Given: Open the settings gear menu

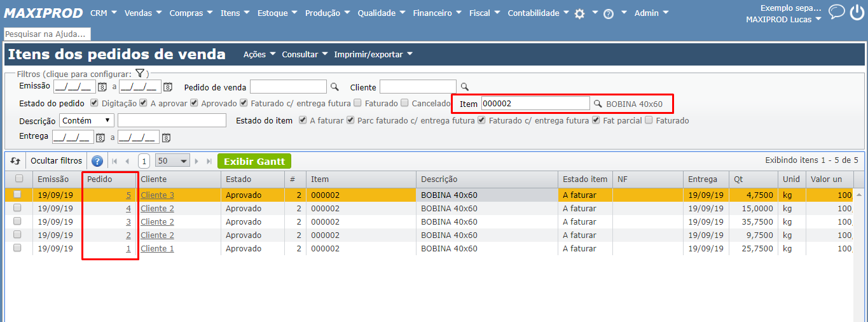Looking at the screenshot, I should 579,13.
